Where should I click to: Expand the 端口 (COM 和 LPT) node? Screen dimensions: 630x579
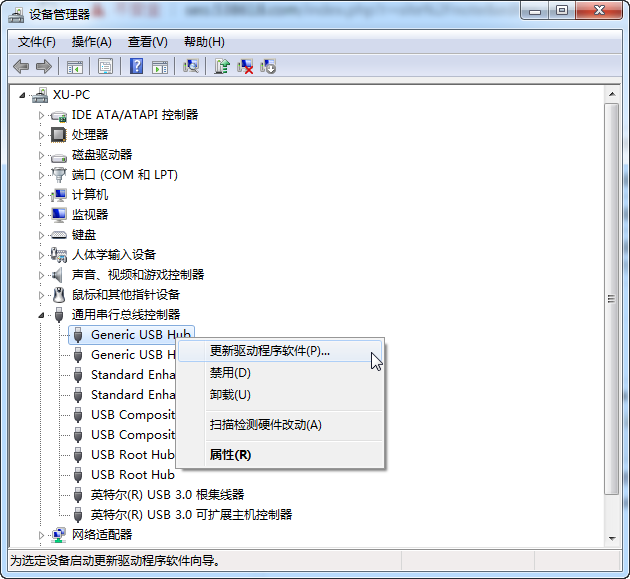tap(41, 175)
